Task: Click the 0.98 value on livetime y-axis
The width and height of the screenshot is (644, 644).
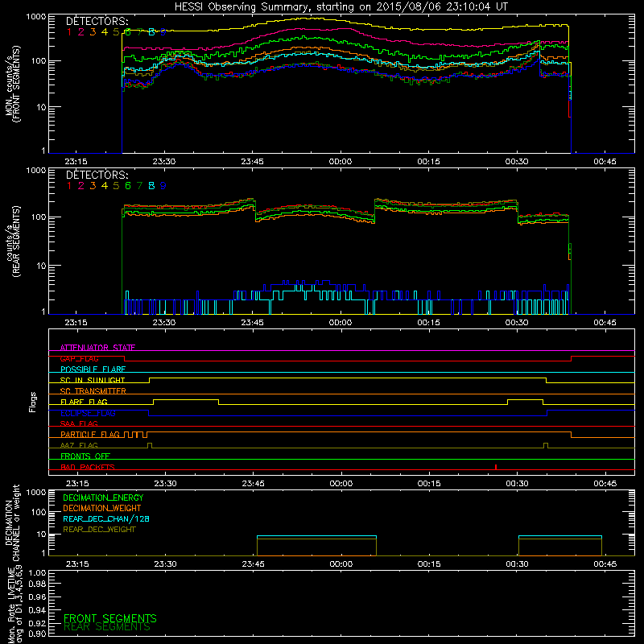Action: pyautogui.click(x=37, y=584)
